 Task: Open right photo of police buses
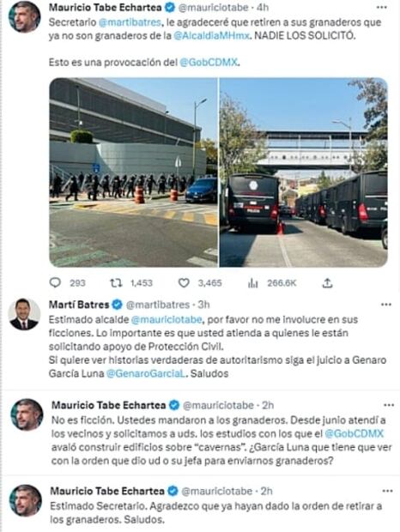click(x=304, y=172)
